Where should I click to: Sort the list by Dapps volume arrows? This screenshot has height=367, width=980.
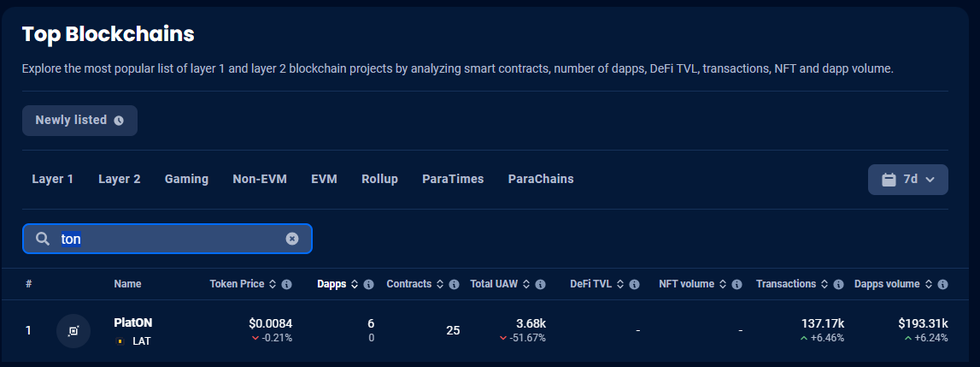929,284
